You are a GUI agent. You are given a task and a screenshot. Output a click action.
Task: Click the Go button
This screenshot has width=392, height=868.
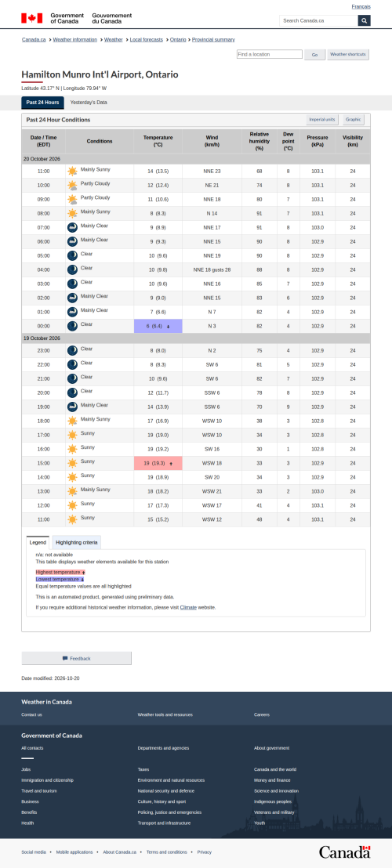pyautogui.click(x=314, y=55)
